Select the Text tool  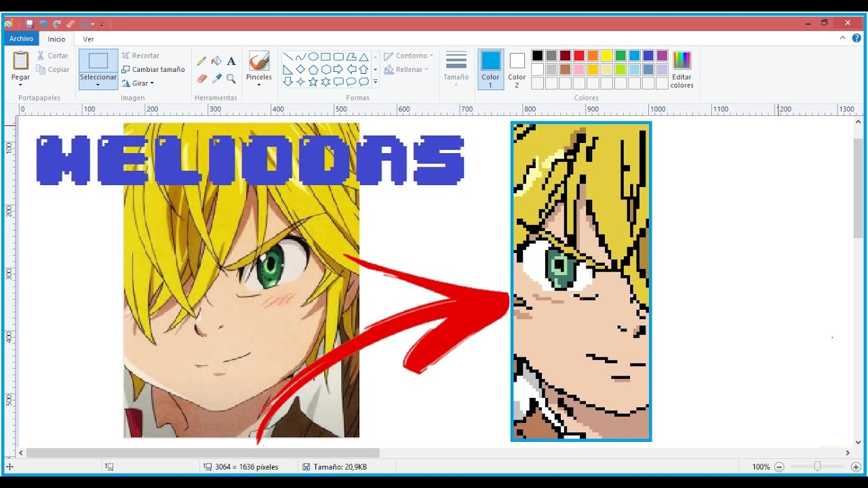pos(231,61)
